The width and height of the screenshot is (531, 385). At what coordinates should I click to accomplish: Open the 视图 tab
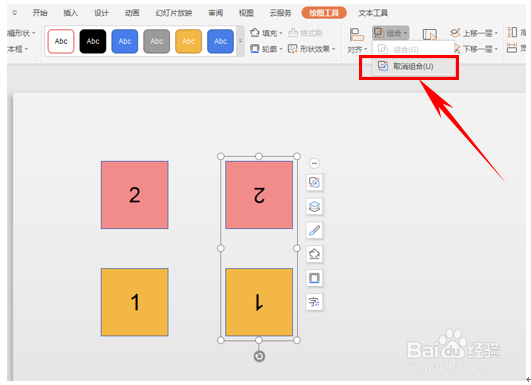click(246, 13)
